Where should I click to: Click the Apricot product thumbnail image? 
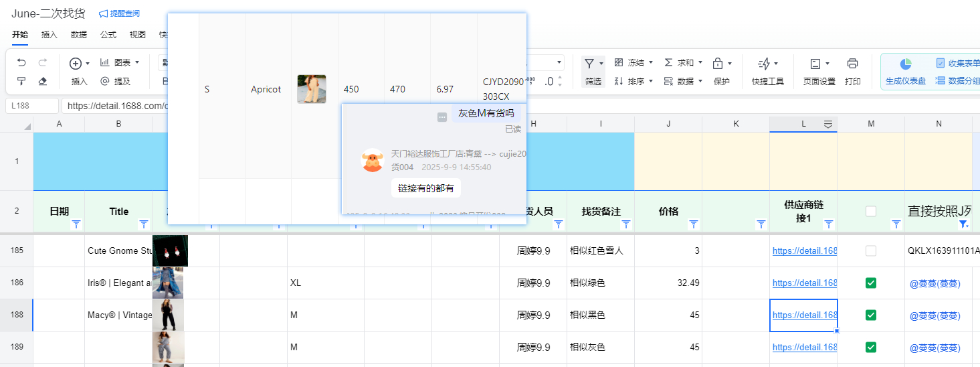pos(311,89)
